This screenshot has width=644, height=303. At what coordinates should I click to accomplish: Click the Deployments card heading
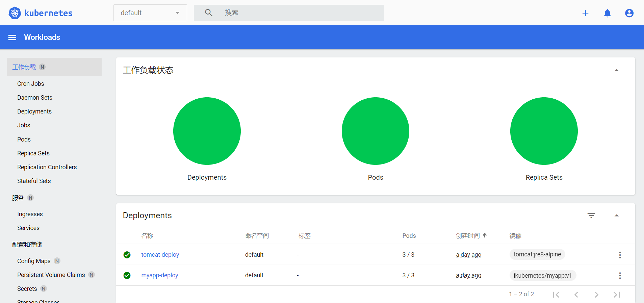pos(147,216)
